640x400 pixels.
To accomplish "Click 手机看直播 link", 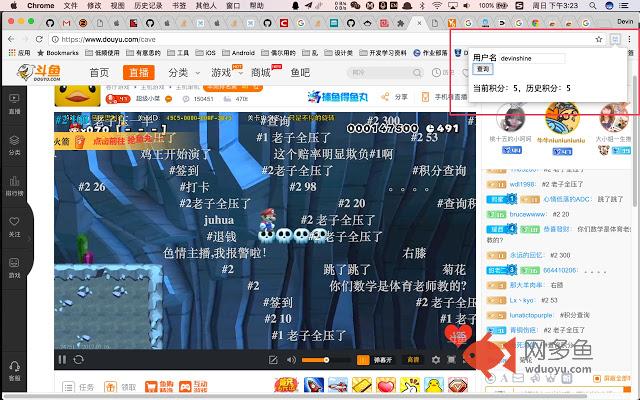I will pos(445,97).
